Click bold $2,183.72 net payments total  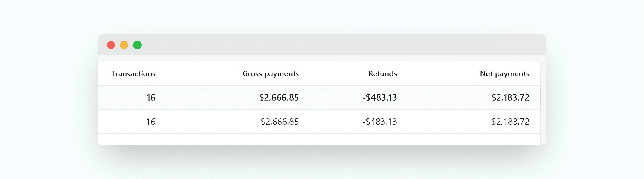pos(510,98)
